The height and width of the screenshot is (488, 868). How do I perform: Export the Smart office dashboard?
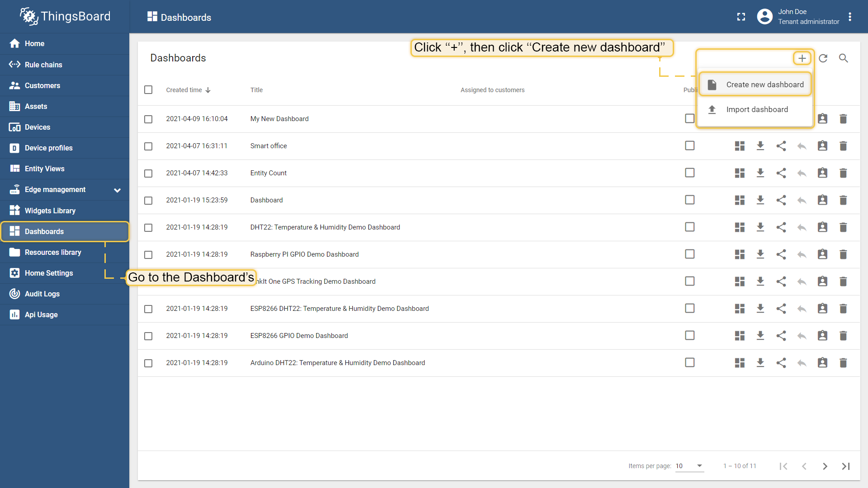(x=760, y=145)
